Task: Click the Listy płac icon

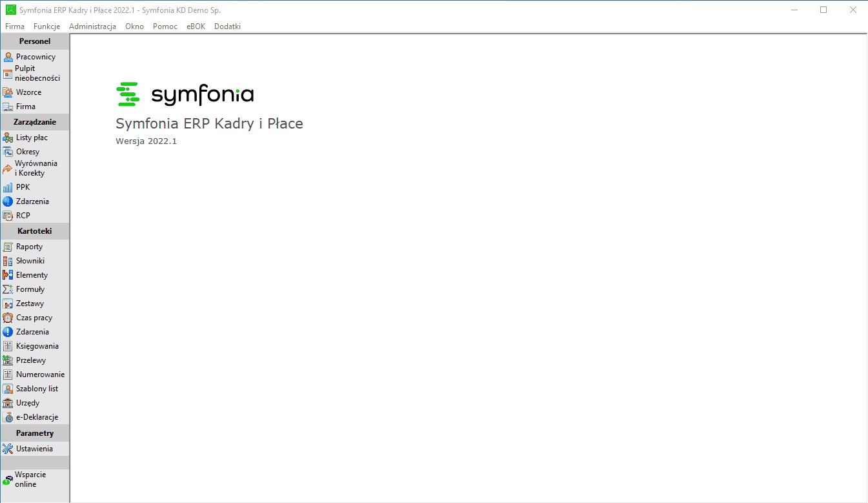Action: [x=8, y=138]
